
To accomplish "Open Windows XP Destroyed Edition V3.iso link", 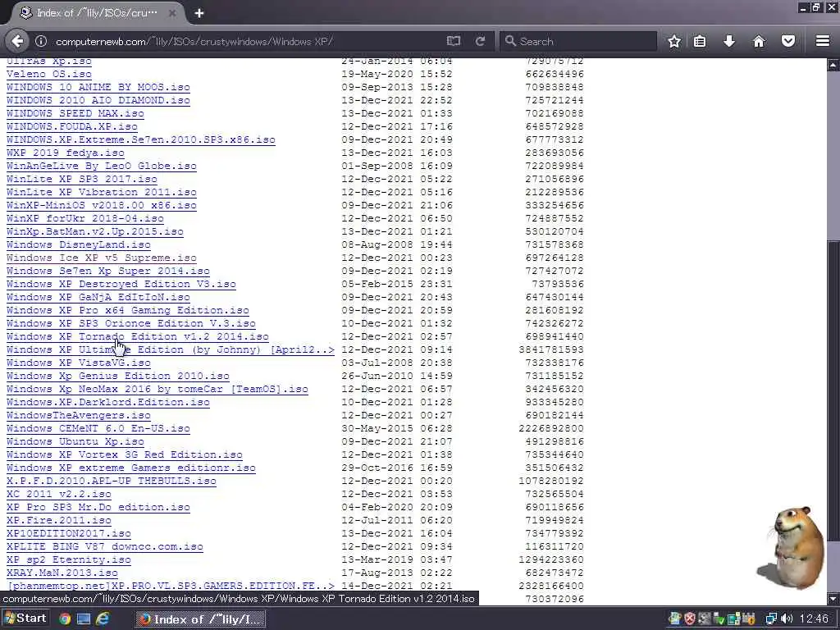I will (121, 284).
